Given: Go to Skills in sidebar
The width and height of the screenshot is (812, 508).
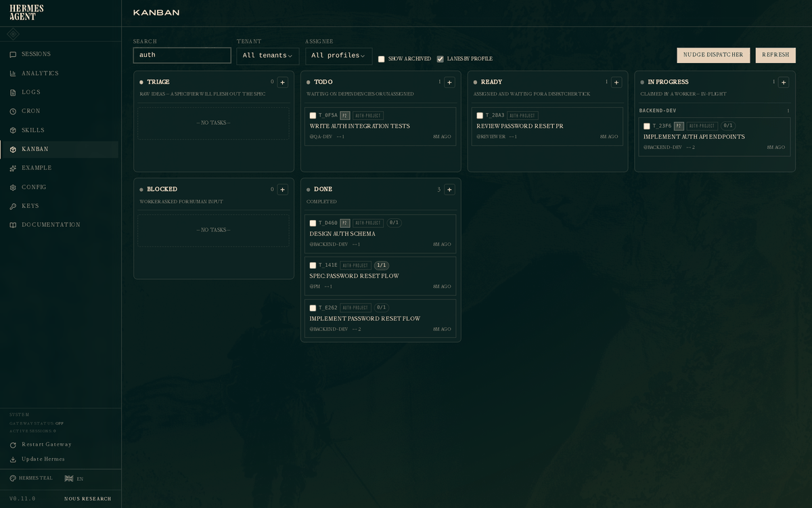Looking at the screenshot, I should pos(59,130).
